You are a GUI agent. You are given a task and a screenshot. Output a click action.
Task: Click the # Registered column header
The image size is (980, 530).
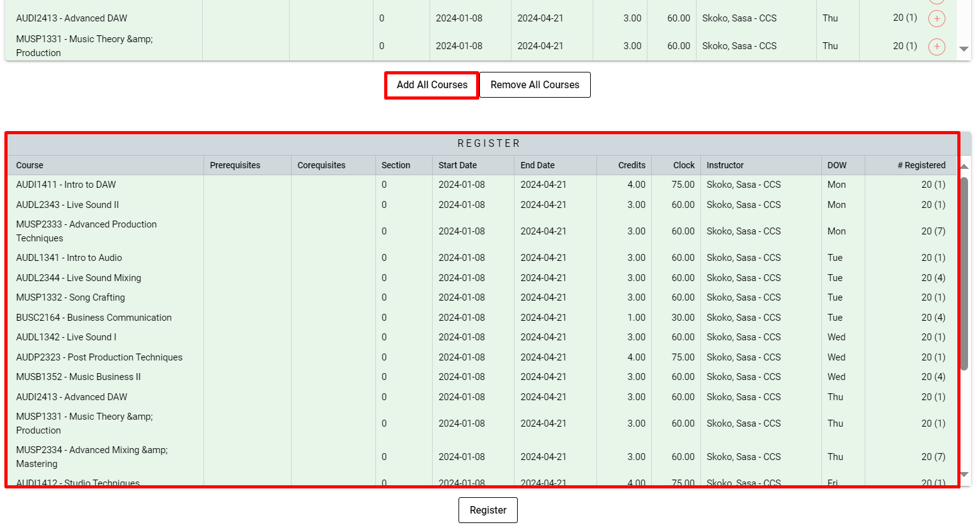[x=921, y=165]
